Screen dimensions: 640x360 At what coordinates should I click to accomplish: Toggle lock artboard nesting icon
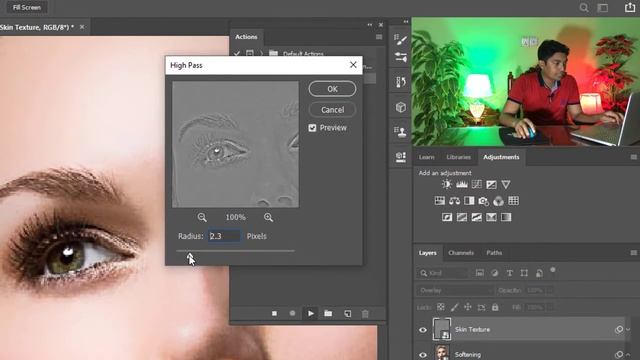click(482, 307)
